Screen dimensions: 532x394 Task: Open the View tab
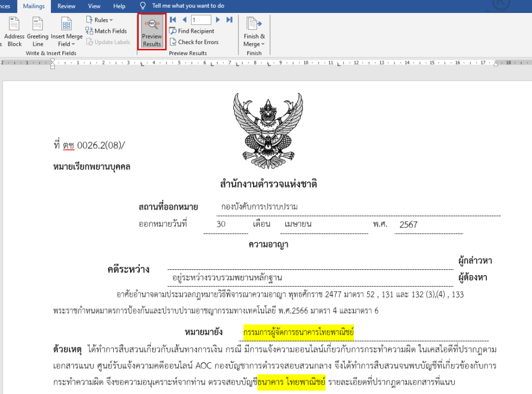[x=95, y=6]
